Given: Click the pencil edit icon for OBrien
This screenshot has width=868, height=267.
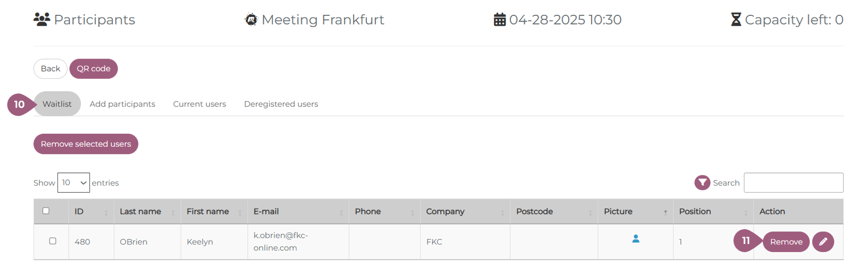Looking at the screenshot, I should (x=823, y=242).
